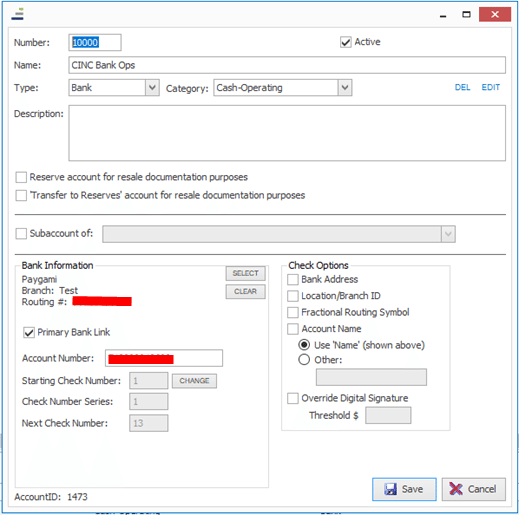Open the Type dropdown showing Bank
This screenshot has width=519, height=515.
(152, 88)
